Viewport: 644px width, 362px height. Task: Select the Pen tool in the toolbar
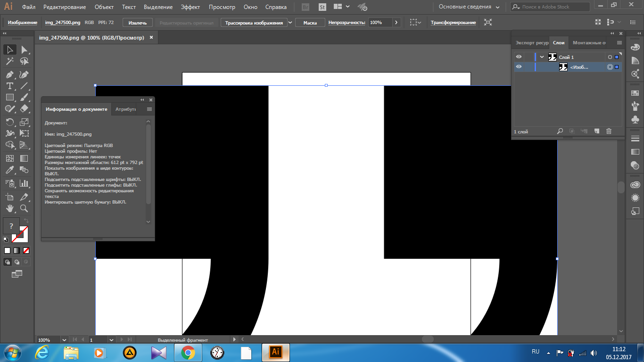9,74
